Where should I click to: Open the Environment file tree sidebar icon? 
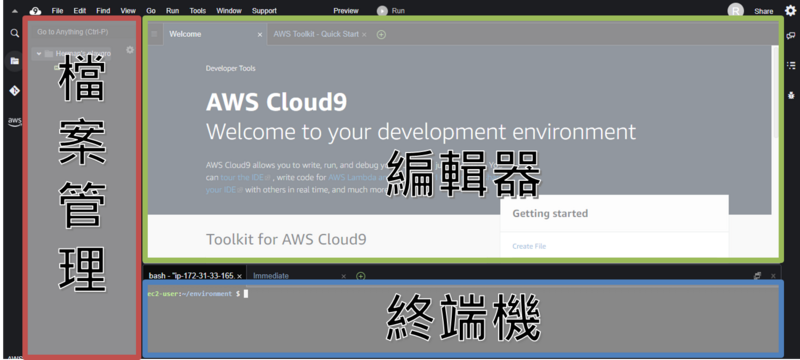pyautogui.click(x=15, y=61)
